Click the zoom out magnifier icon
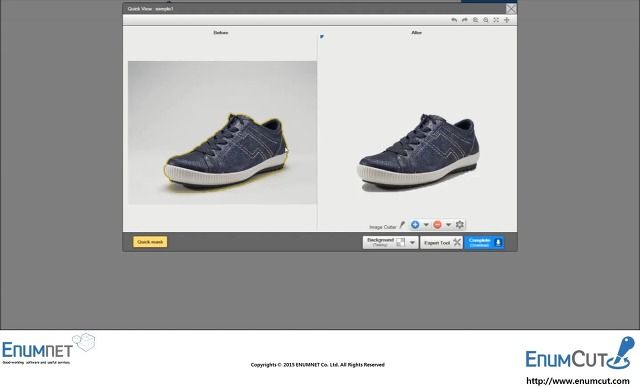Screen dimensions: 640x387 (x=486, y=20)
